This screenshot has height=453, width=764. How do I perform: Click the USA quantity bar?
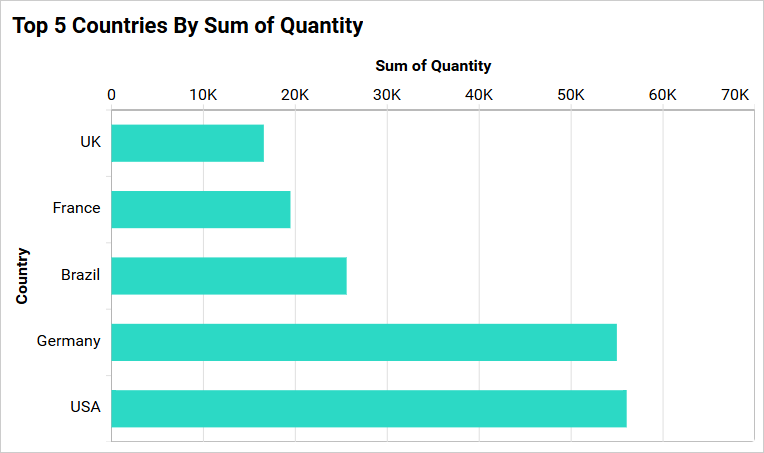(x=369, y=408)
